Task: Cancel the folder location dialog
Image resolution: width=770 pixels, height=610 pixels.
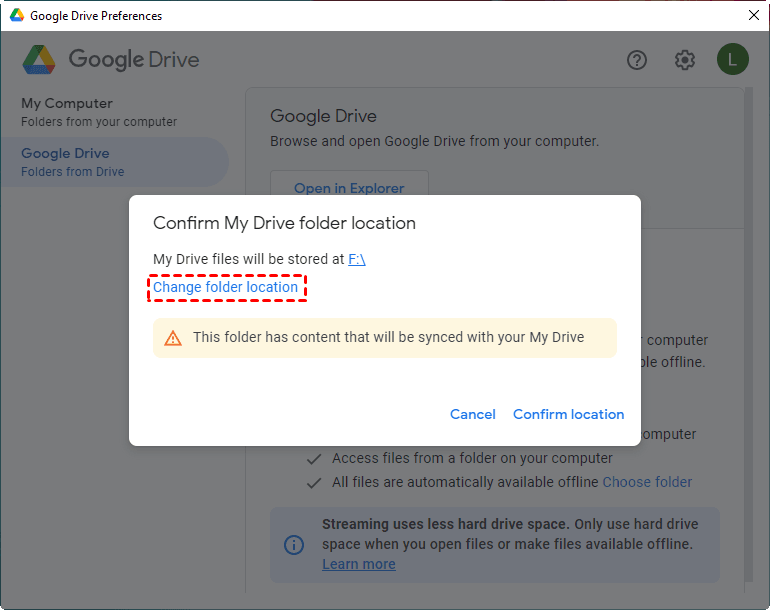Action: [472, 414]
